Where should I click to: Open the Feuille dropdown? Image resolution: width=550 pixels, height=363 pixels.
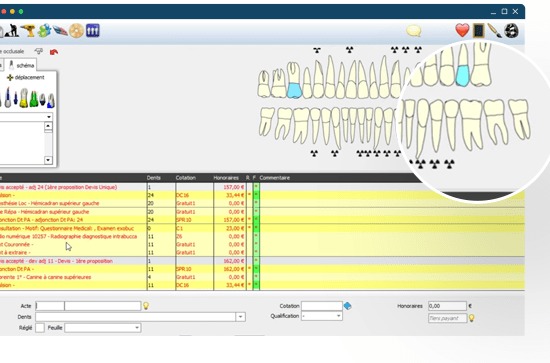(103, 328)
